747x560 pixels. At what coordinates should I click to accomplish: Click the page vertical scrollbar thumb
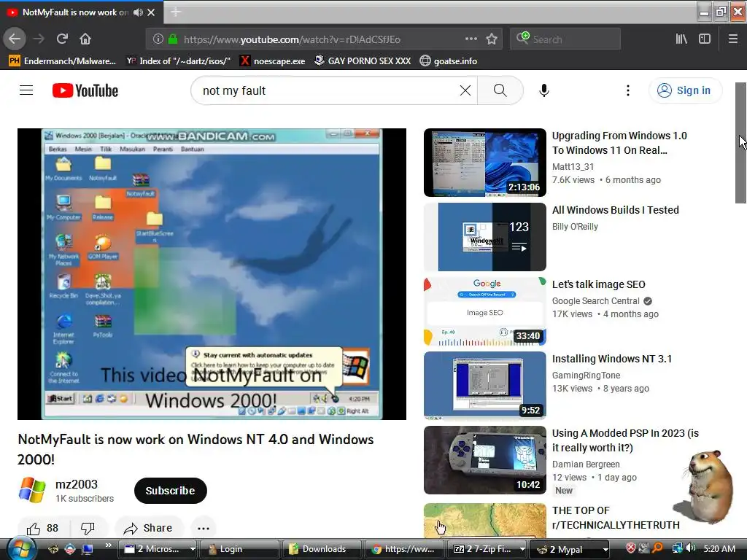click(x=741, y=143)
